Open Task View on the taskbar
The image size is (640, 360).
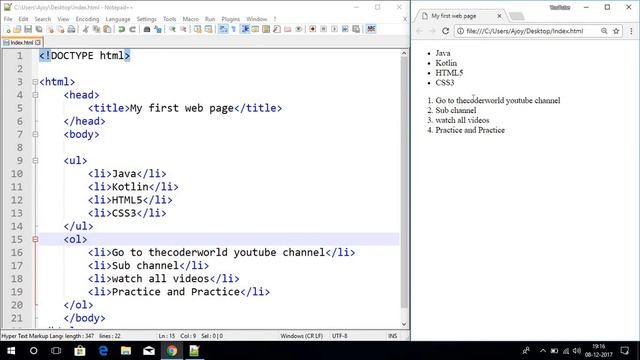(56, 351)
